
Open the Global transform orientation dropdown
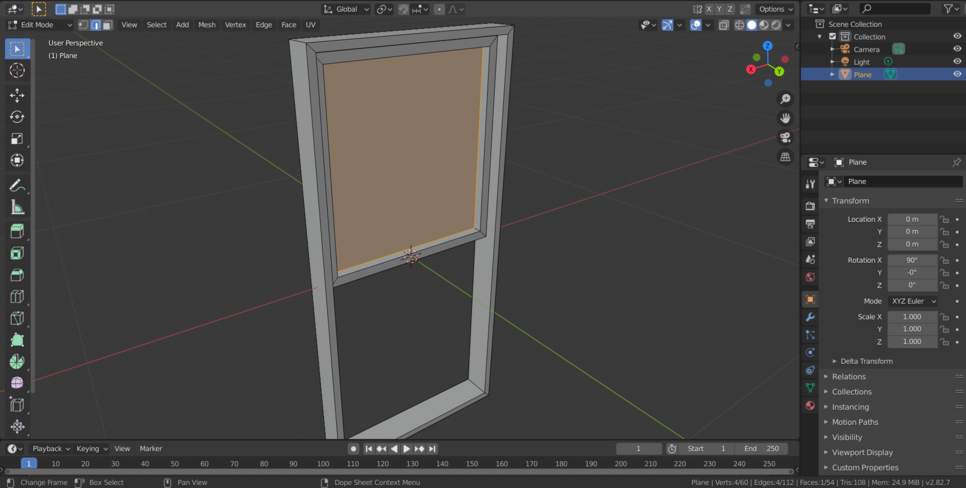coord(346,9)
